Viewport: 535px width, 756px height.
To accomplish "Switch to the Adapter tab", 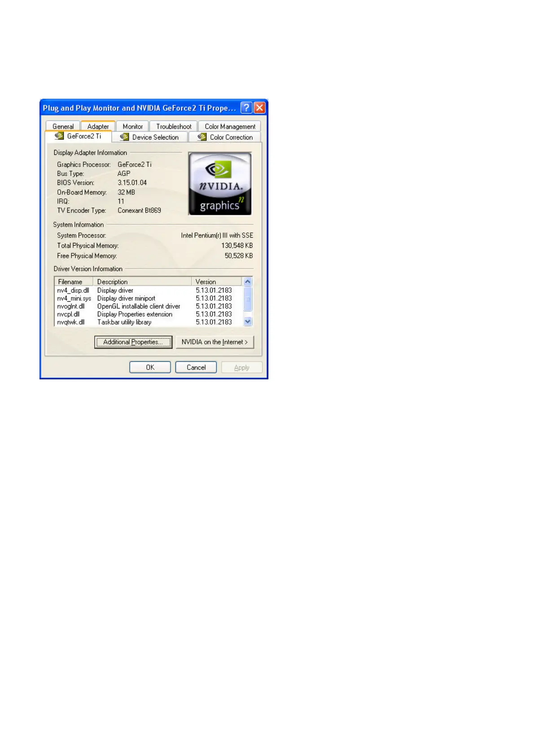I will click(x=98, y=126).
